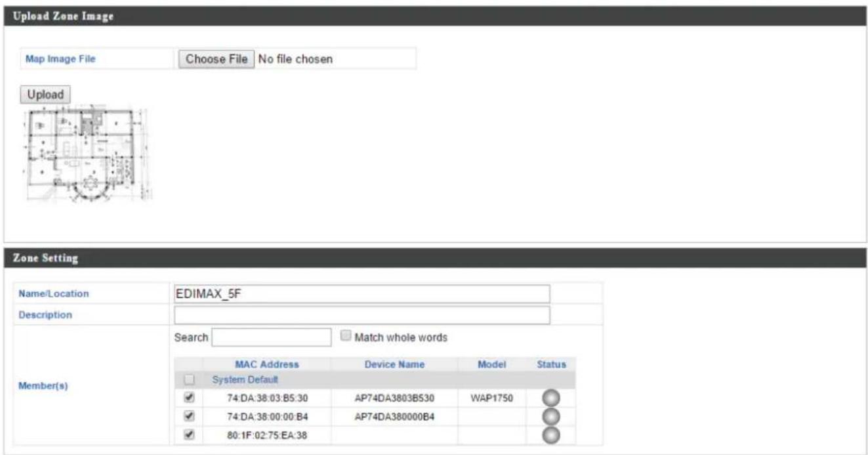Viewport: 868px width, 455px height.
Task: Click the Choose File button
Action: click(x=216, y=59)
